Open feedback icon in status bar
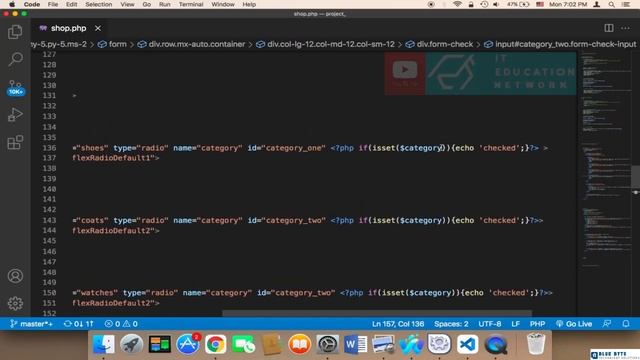The height and width of the screenshot is (360, 640). pyautogui.click(x=607, y=324)
